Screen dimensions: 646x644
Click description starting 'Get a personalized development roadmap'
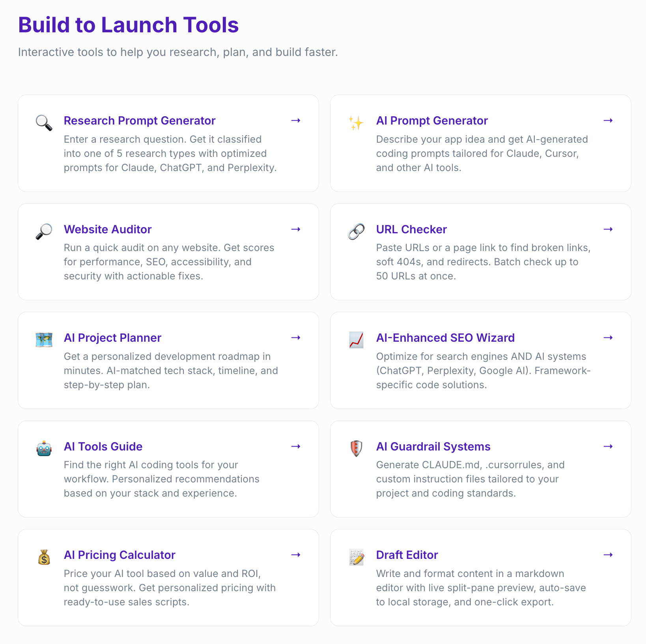(x=171, y=370)
